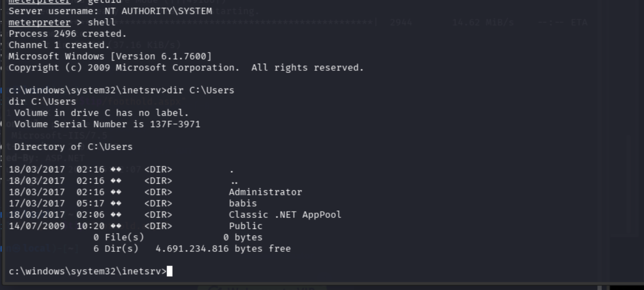Click 'Volume in drive C has no label.'
The image size is (644, 290).
point(101,113)
